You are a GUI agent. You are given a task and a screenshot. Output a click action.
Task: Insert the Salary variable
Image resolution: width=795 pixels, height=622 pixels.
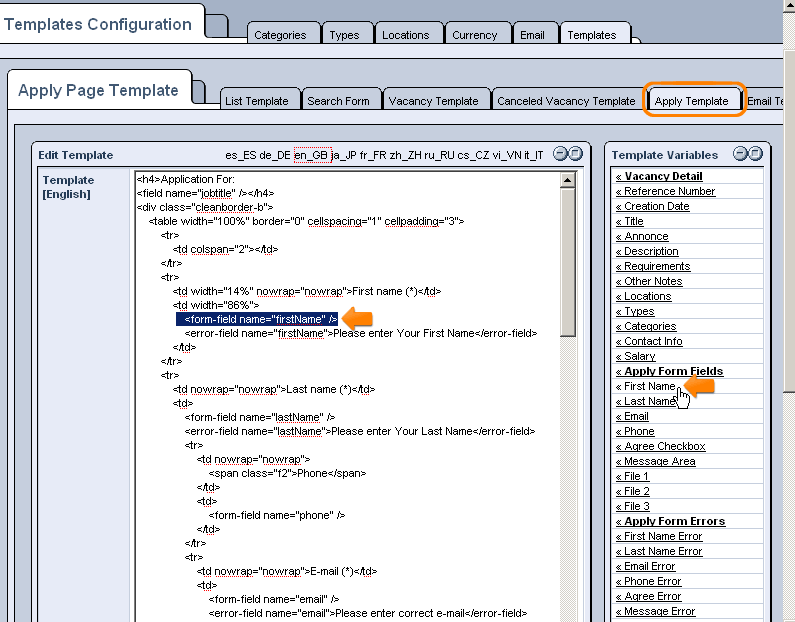(x=636, y=356)
